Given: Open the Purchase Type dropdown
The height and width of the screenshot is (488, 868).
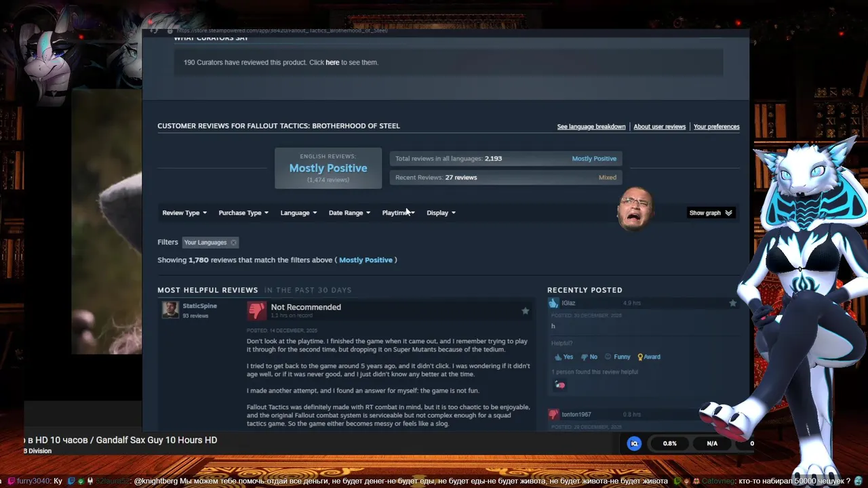Looking at the screenshot, I should 243,213.
